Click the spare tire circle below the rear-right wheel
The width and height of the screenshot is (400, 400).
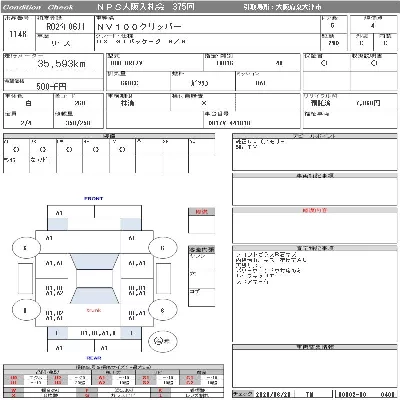[162, 341]
